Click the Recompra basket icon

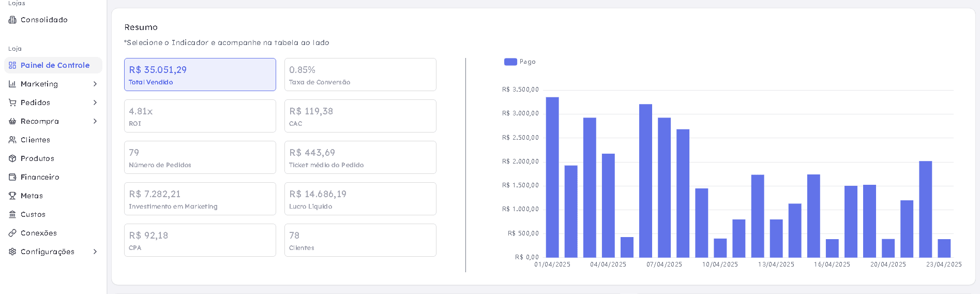(12, 121)
